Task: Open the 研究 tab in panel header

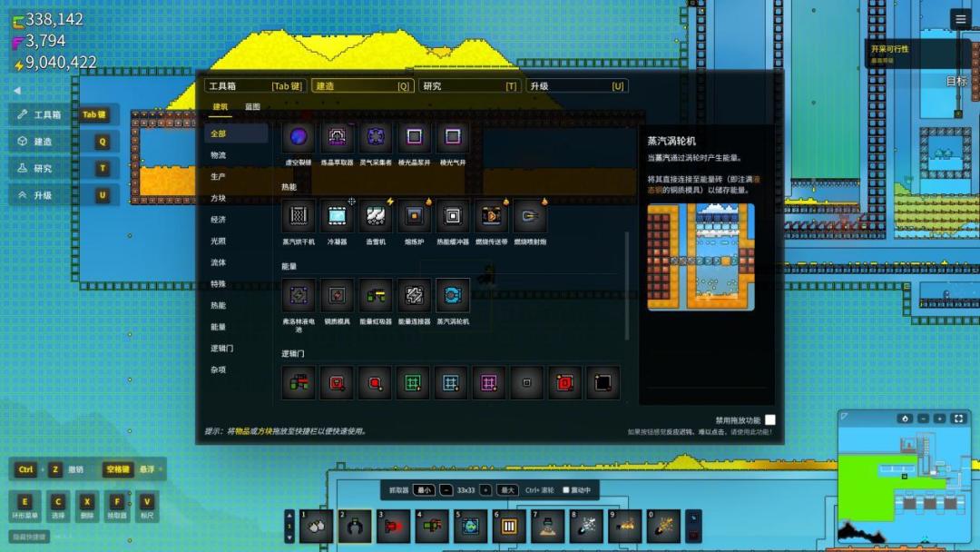Action: (469, 86)
